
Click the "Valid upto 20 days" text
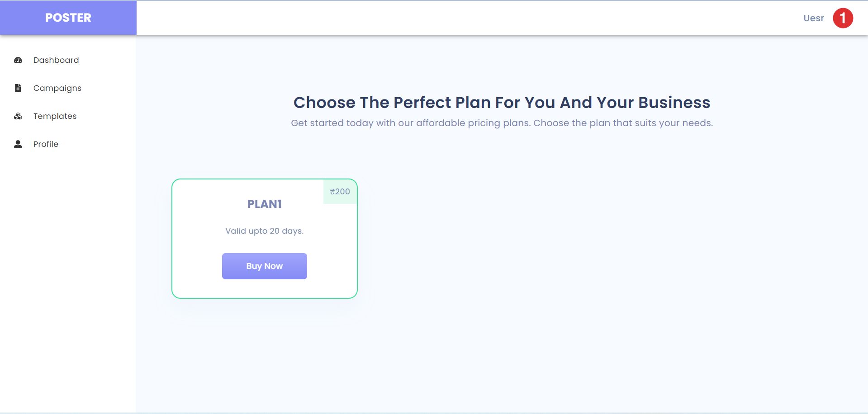click(265, 231)
